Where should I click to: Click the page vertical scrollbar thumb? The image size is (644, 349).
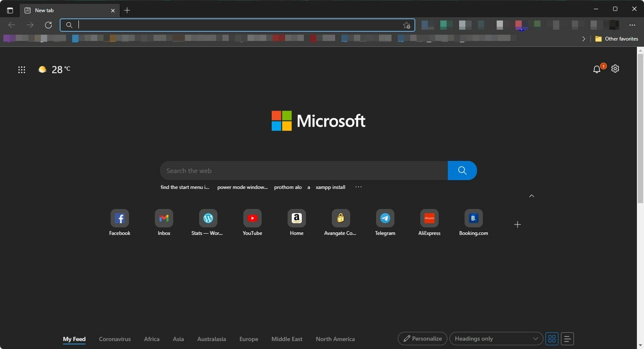point(640,129)
